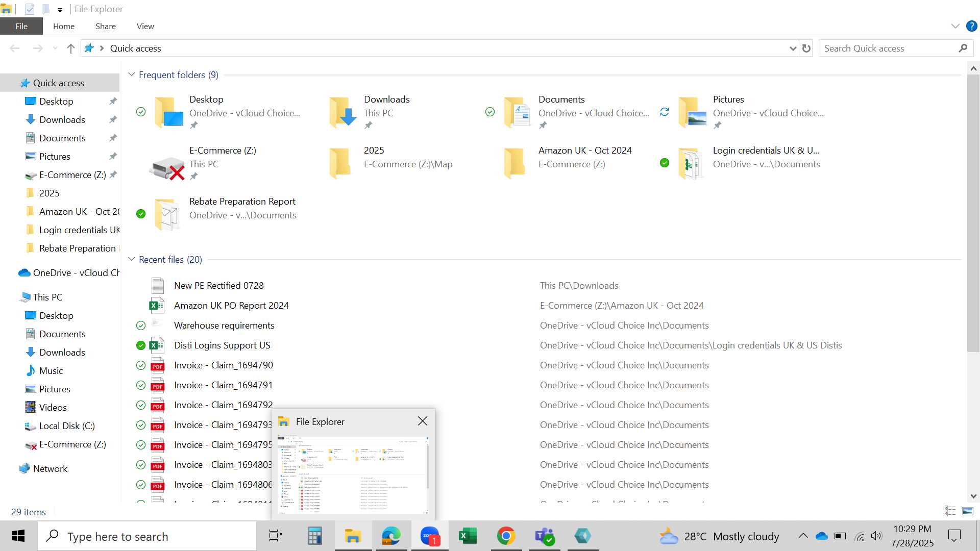Open the File menu
The height and width of the screenshot is (551, 980).
pyautogui.click(x=21, y=26)
